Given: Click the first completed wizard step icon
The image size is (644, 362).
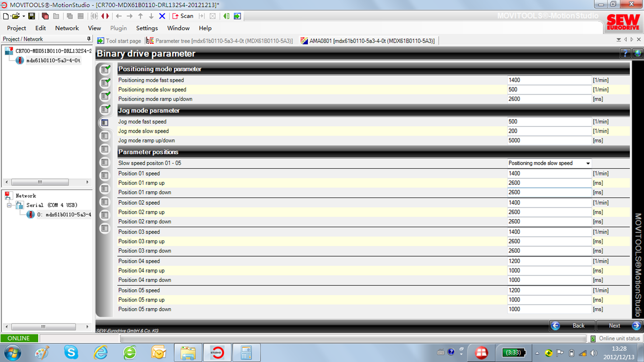Looking at the screenshot, I should tap(104, 70).
